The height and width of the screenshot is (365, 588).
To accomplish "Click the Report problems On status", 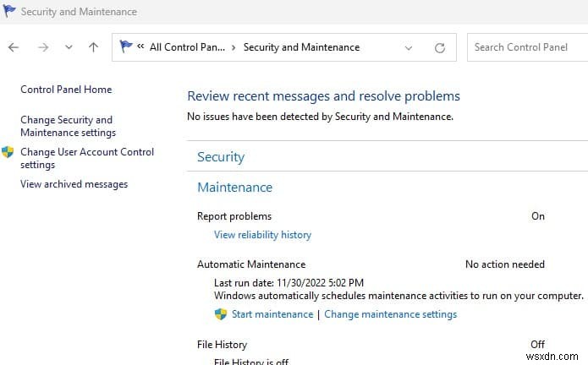I will pos(538,216).
